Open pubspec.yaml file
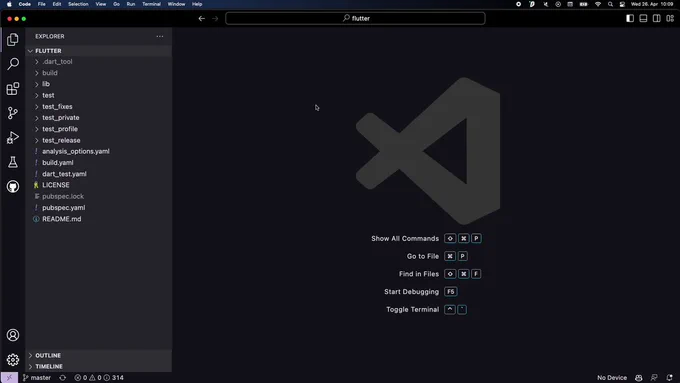 (x=98, y=208)
